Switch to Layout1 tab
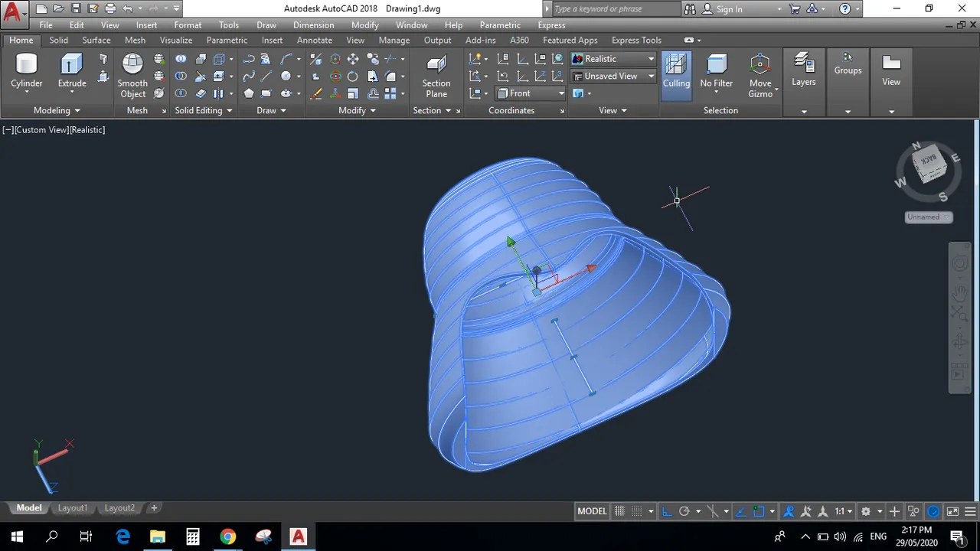The image size is (980, 551). (x=73, y=508)
